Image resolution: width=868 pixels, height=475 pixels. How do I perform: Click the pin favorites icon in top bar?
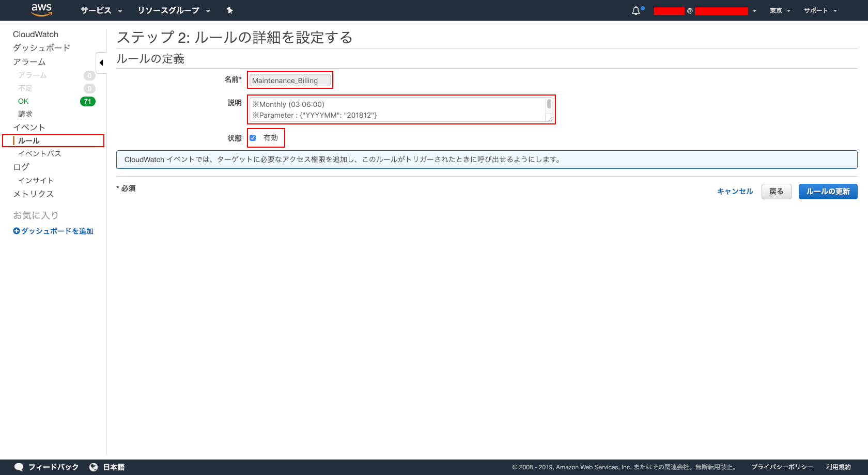(229, 10)
